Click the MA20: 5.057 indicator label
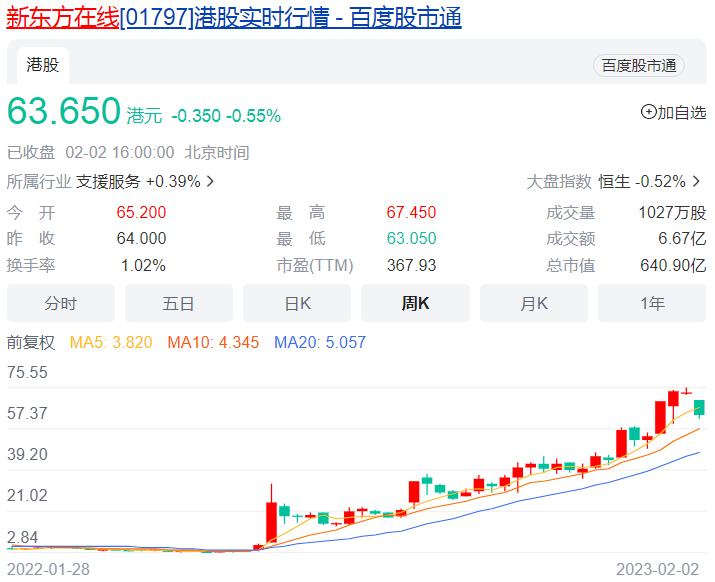The height and width of the screenshot is (582, 715). 320,343
